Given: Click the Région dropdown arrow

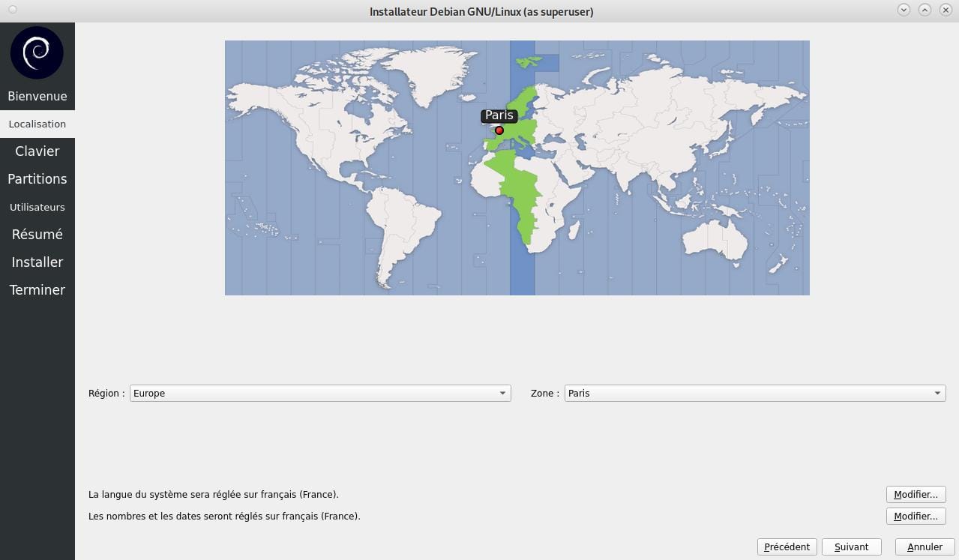Looking at the screenshot, I should coord(502,393).
